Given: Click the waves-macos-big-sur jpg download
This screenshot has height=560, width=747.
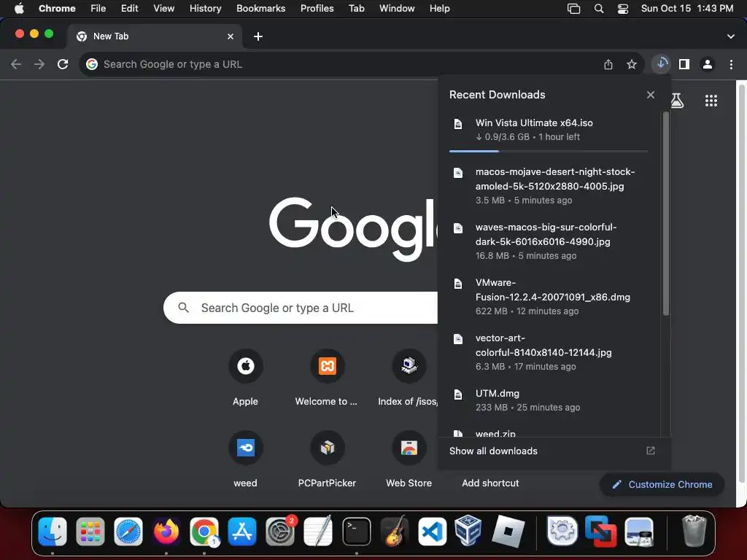Looking at the screenshot, I should point(549,241).
